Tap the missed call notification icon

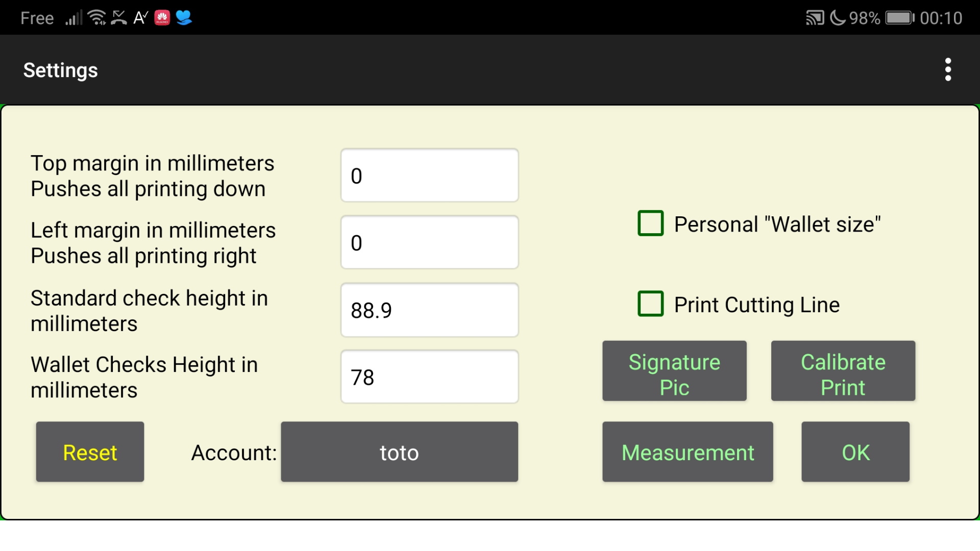pos(118,17)
